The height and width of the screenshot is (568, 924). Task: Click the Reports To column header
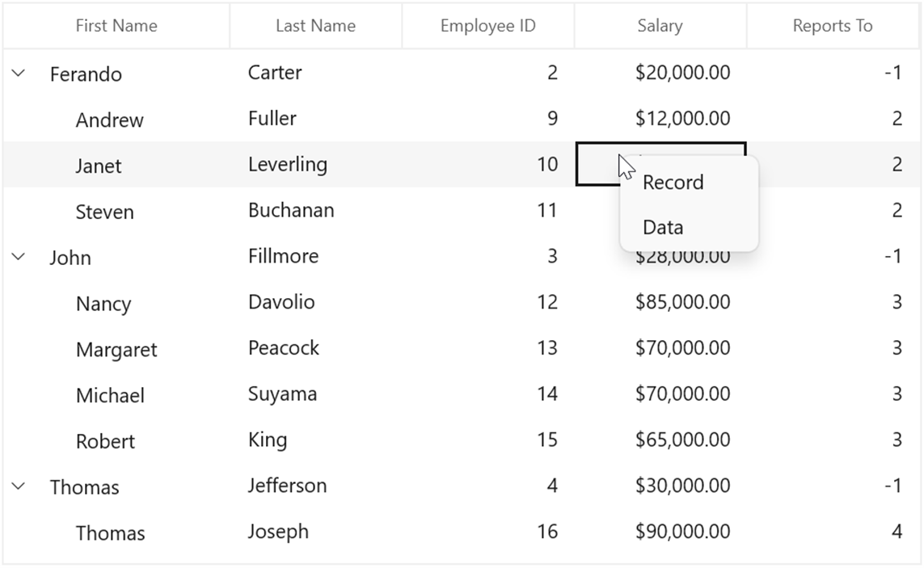pos(833,26)
